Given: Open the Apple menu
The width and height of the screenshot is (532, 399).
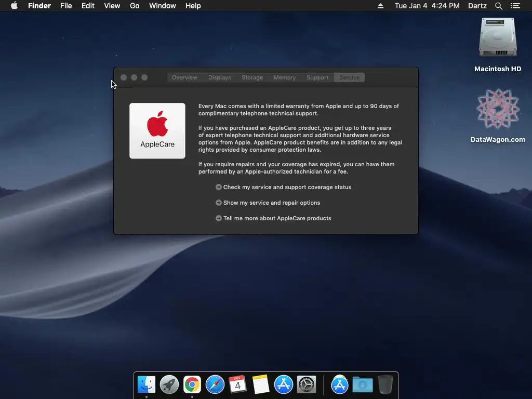Looking at the screenshot, I should pyautogui.click(x=14, y=6).
